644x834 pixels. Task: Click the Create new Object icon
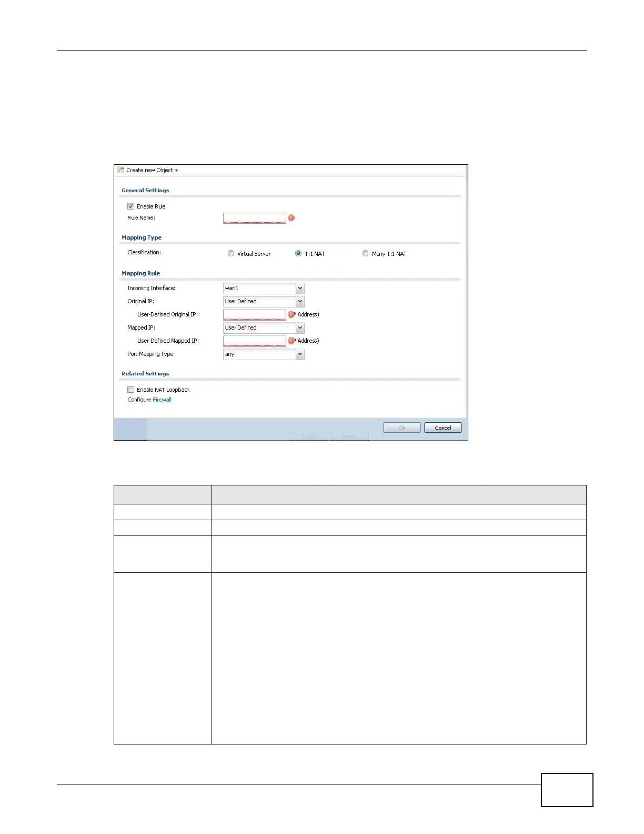pyautogui.click(x=120, y=170)
